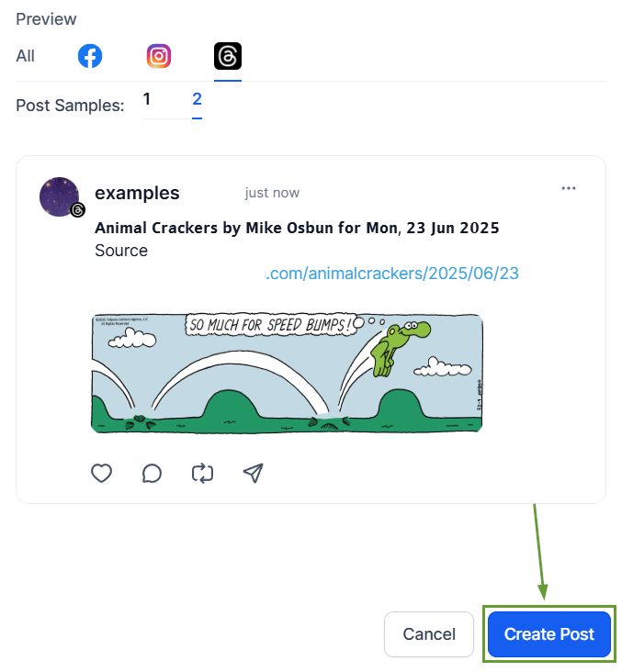Click the examples profile avatar
633x672 pixels.
(x=60, y=196)
